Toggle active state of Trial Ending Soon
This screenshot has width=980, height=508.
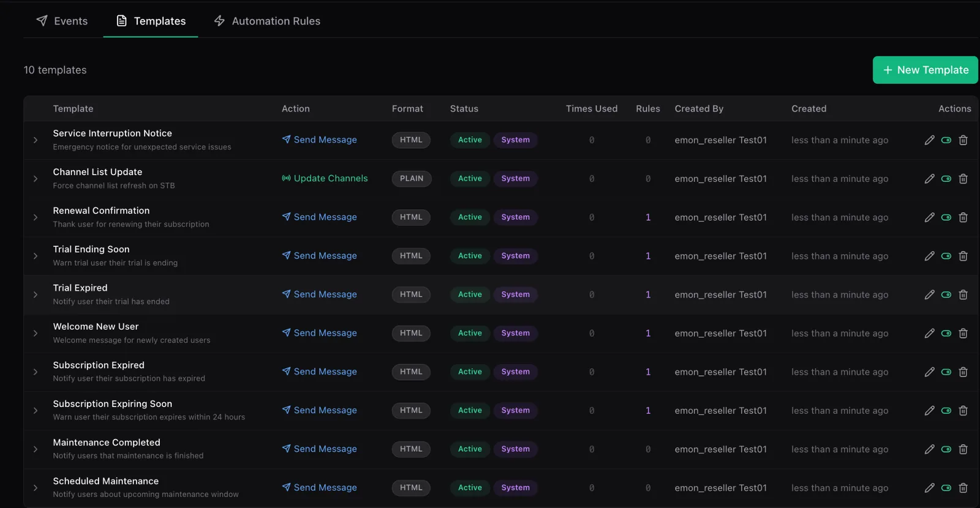[x=946, y=256]
